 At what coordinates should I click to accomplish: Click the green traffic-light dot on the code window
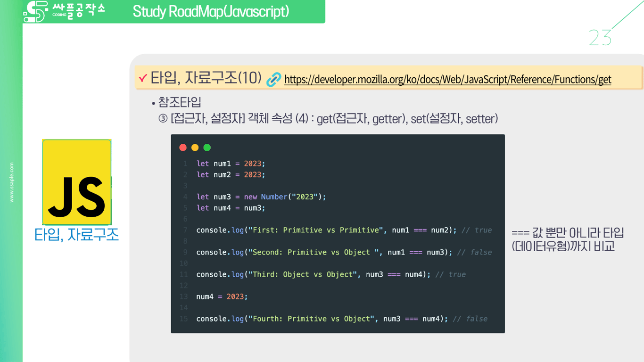click(x=206, y=147)
